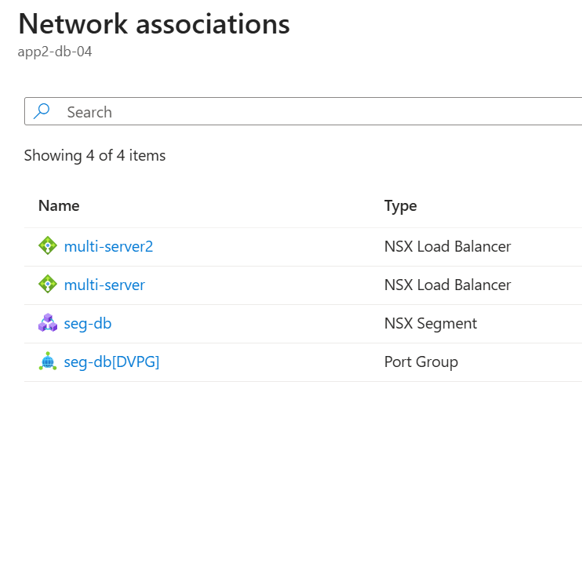Sort by the Name column header
Viewport: 582px width, 573px height.
[x=59, y=206]
